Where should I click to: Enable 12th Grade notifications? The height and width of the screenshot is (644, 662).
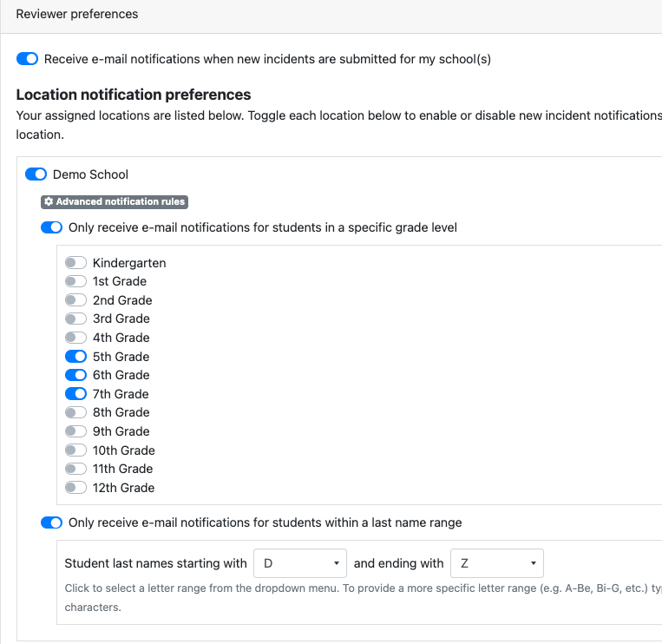click(x=76, y=488)
